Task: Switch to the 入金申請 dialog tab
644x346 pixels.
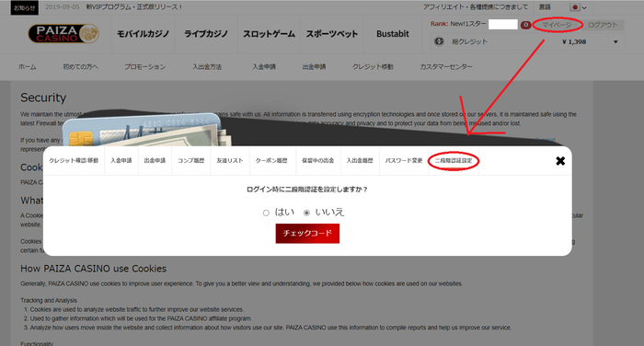Action: tap(121, 161)
